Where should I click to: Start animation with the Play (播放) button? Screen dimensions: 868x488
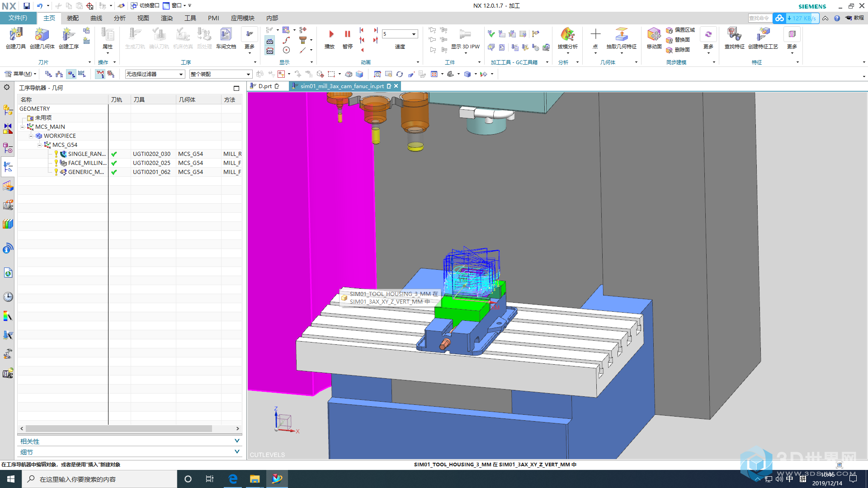[330, 38]
